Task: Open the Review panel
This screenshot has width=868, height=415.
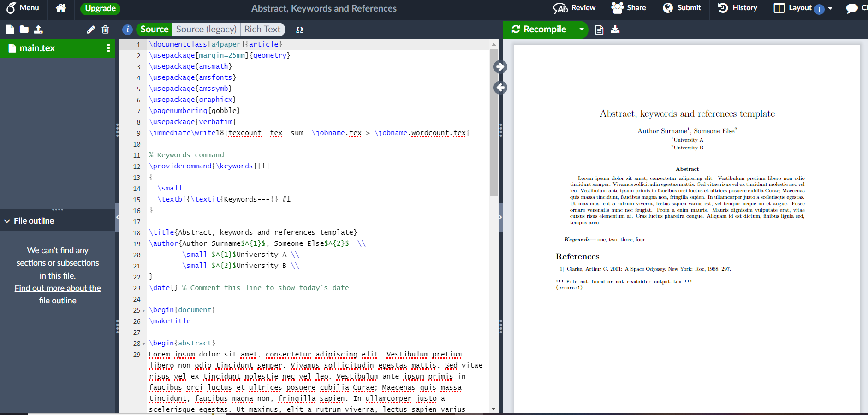Action: point(574,8)
